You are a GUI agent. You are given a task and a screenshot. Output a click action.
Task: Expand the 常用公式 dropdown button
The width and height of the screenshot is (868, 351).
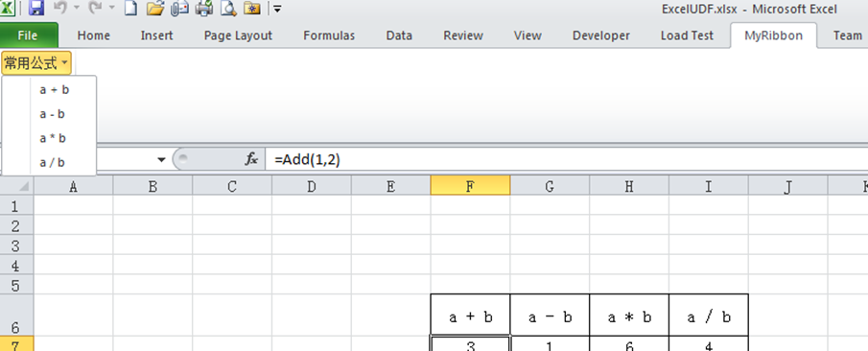pyautogui.click(x=36, y=63)
